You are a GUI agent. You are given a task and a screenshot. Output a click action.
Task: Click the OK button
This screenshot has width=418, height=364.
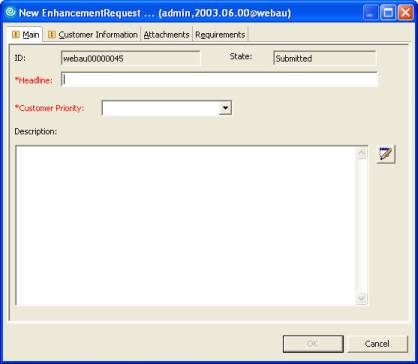click(313, 344)
